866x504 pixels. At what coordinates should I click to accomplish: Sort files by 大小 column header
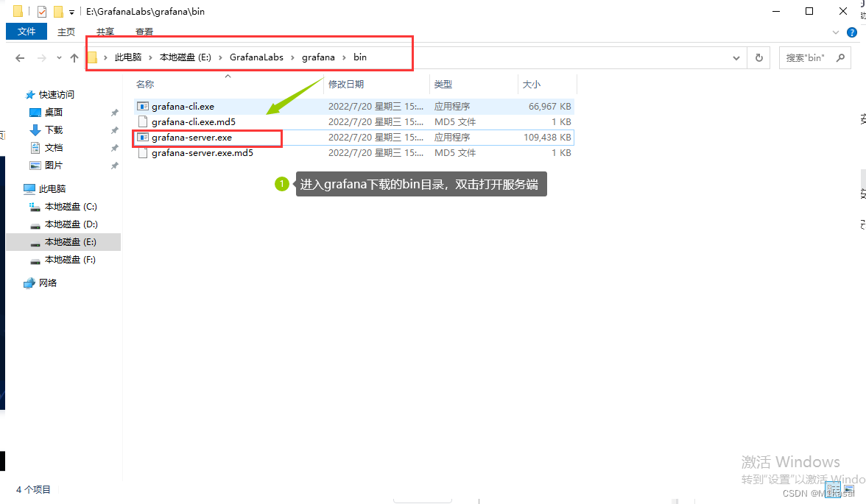532,85
